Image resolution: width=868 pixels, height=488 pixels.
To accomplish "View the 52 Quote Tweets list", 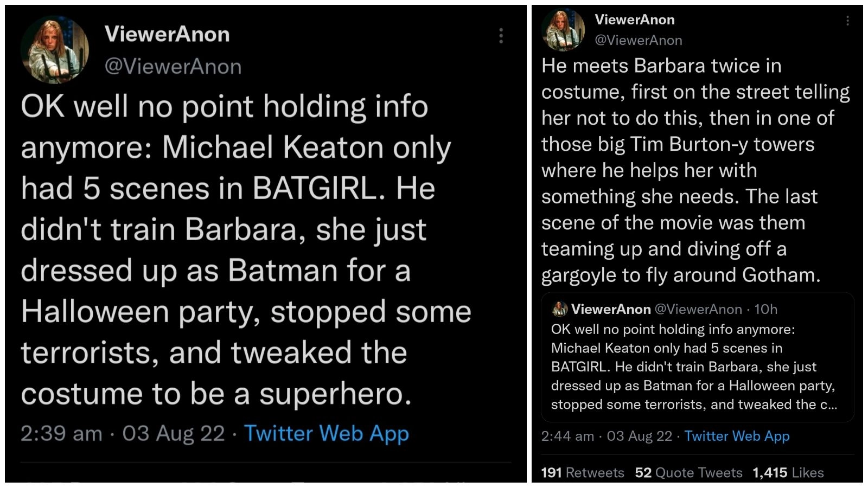I will [x=688, y=473].
